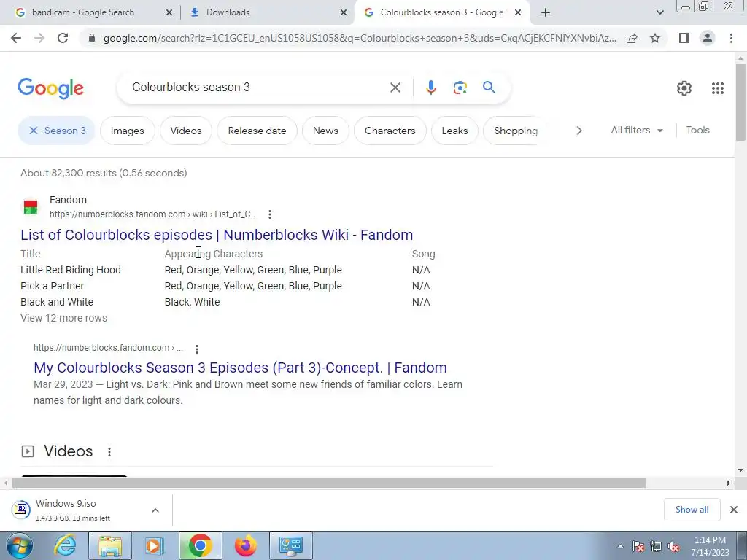Open the browser side panel

(684, 38)
